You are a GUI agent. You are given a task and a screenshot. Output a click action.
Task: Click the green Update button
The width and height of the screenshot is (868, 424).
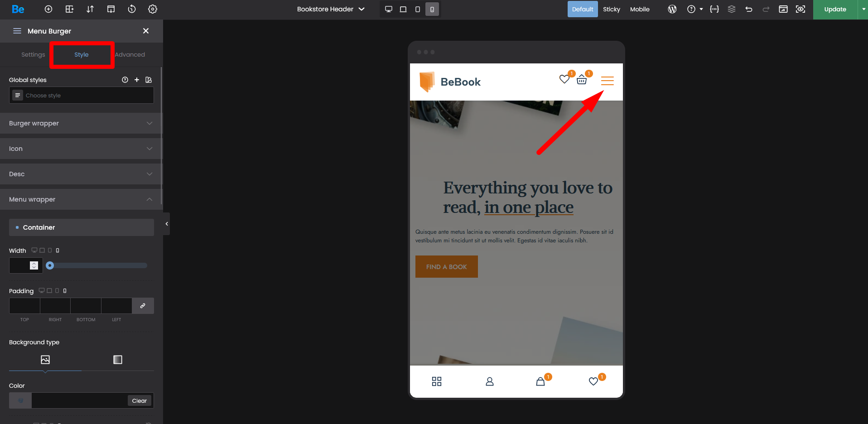pyautogui.click(x=835, y=9)
